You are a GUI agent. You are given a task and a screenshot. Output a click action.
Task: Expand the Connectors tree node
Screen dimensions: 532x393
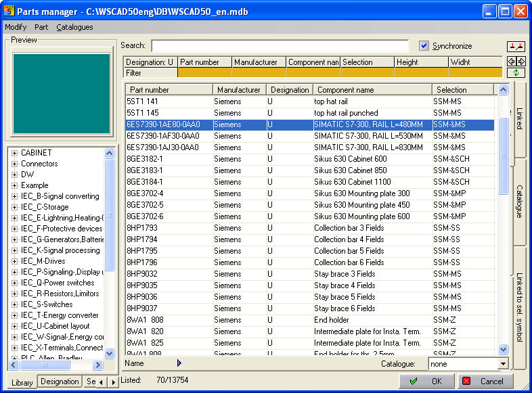[x=14, y=164]
